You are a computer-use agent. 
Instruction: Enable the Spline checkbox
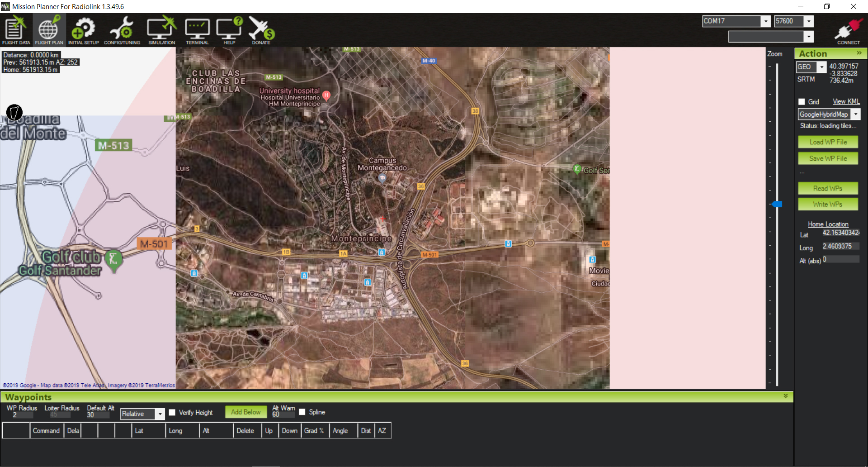click(x=302, y=412)
